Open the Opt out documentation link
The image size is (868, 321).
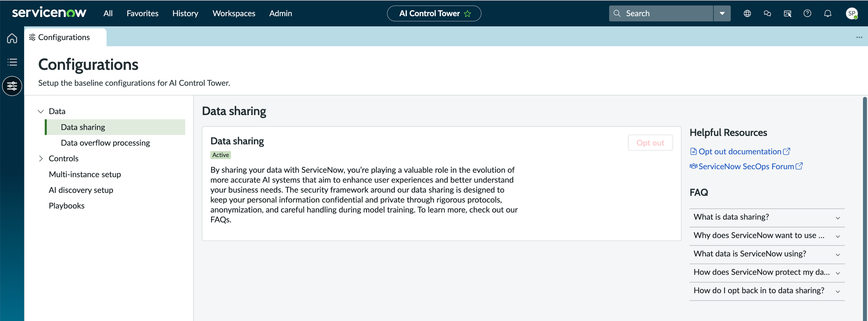tap(740, 151)
